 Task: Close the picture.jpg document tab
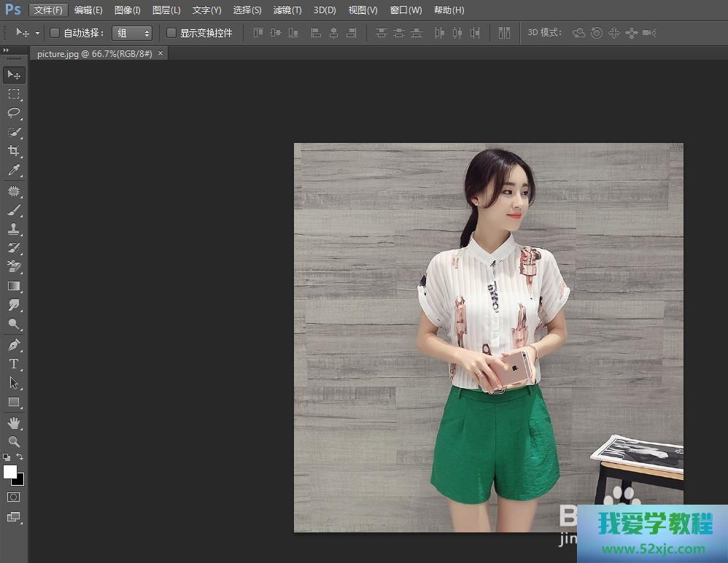[160, 53]
